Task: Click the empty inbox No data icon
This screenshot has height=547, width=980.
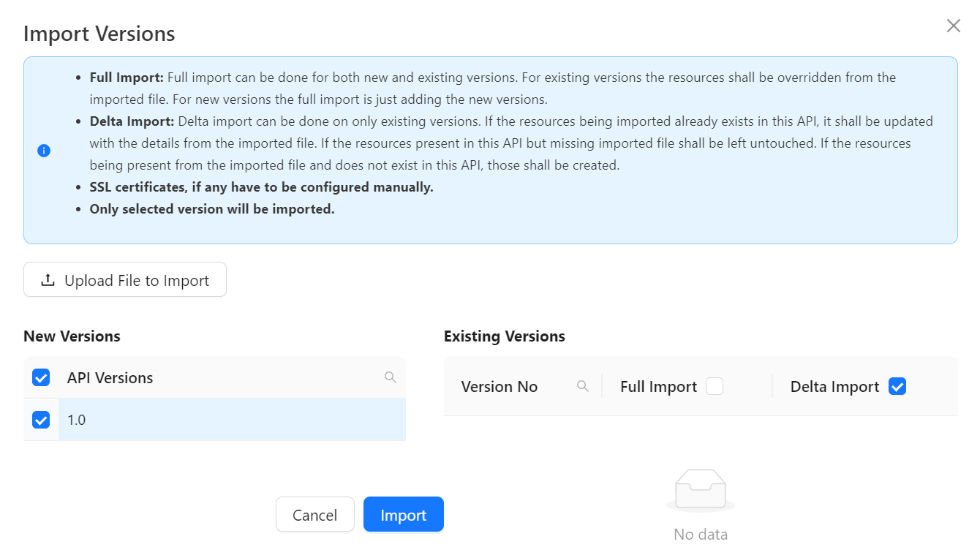Action: [700, 490]
